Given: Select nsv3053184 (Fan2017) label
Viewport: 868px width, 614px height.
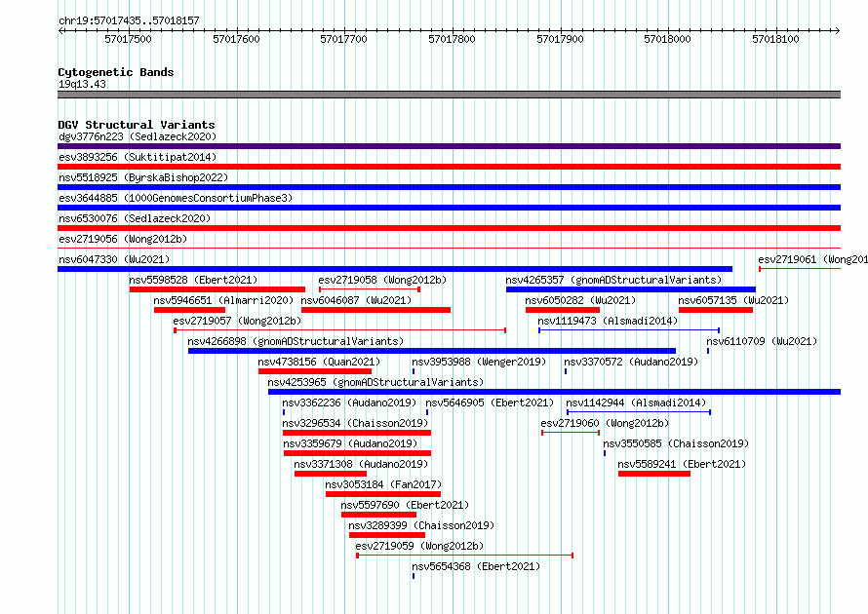Looking at the screenshot, I should (x=383, y=484).
